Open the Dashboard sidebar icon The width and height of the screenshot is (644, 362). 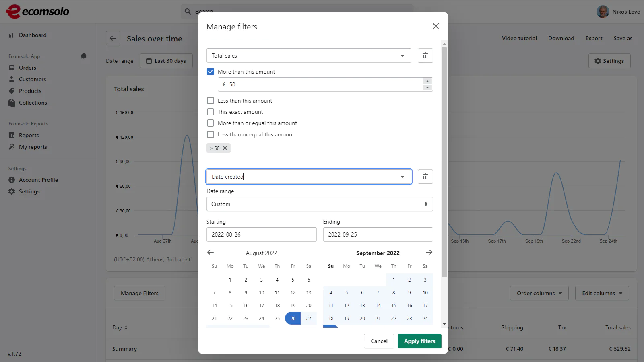[12, 35]
